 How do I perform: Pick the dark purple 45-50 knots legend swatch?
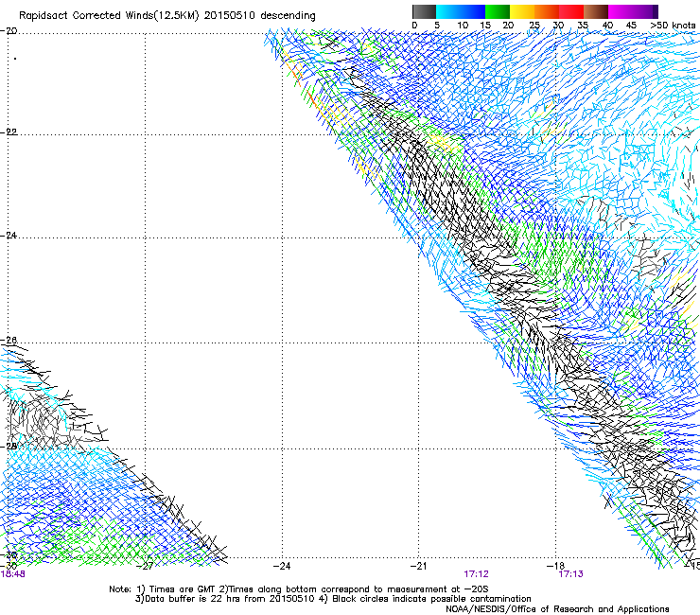(x=645, y=11)
